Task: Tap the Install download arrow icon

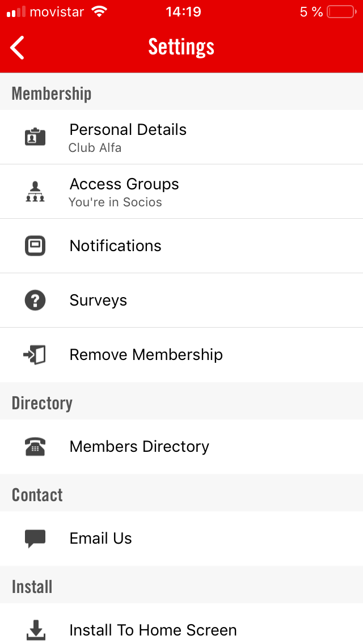Action: click(x=35, y=629)
